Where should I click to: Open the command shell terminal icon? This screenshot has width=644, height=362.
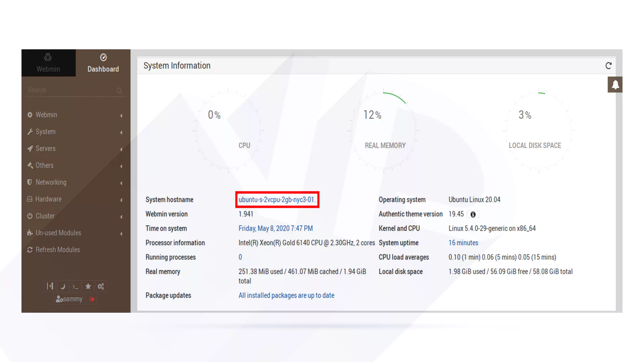[x=75, y=287]
